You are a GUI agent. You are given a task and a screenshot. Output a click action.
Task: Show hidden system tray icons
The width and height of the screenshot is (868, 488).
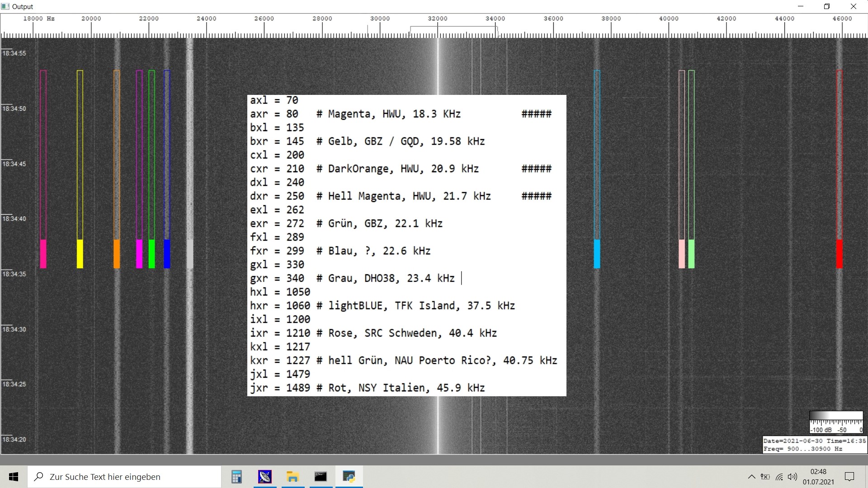tap(751, 477)
